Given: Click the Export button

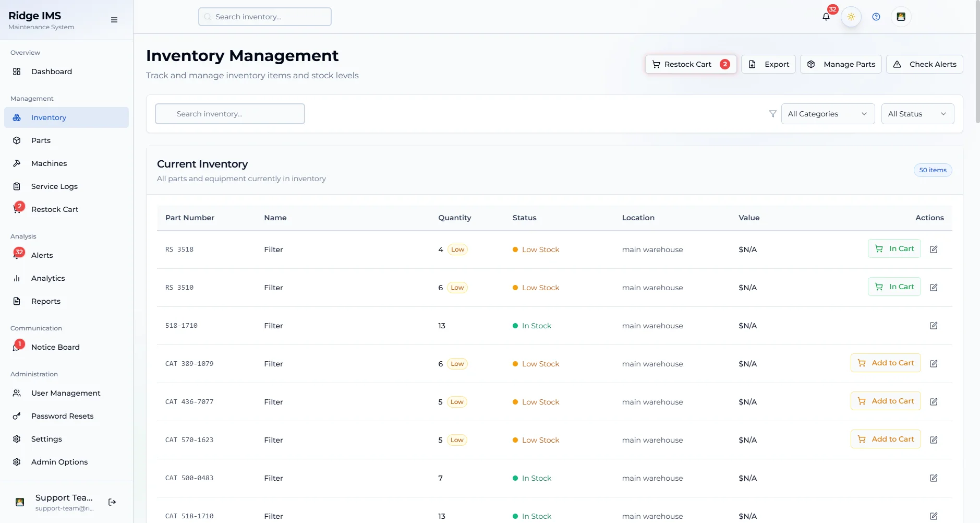Looking at the screenshot, I should coord(768,64).
